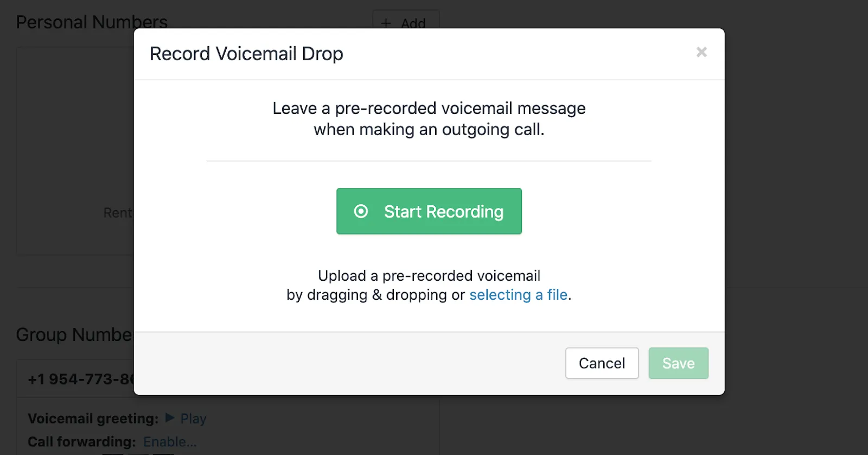The height and width of the screenshot is (455, 868).
Task: Click the pre-recorded voicemail instruction text
Action: pyautogui.click(x=428, y=118)
